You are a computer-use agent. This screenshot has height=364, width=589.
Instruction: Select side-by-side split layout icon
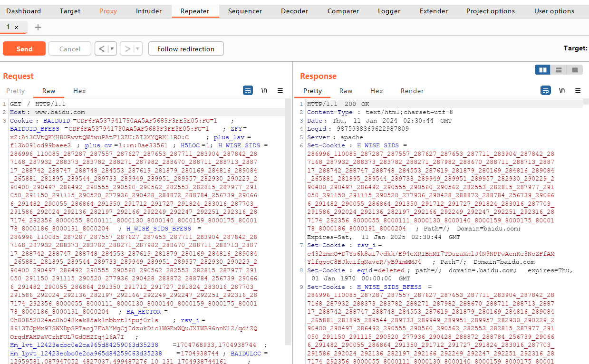click(x=542, y=70)
